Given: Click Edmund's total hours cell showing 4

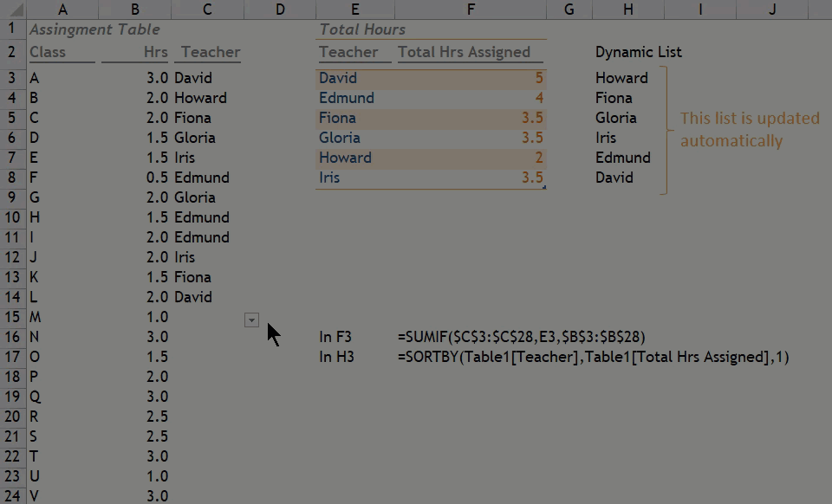Looking at the screenshot, I should pos(471,98).
